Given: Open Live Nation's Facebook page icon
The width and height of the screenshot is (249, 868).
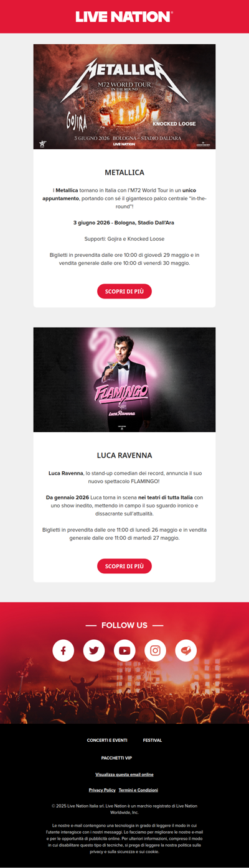Looking at the screenshot, I should pyautogui.click(x=63, y=650).
